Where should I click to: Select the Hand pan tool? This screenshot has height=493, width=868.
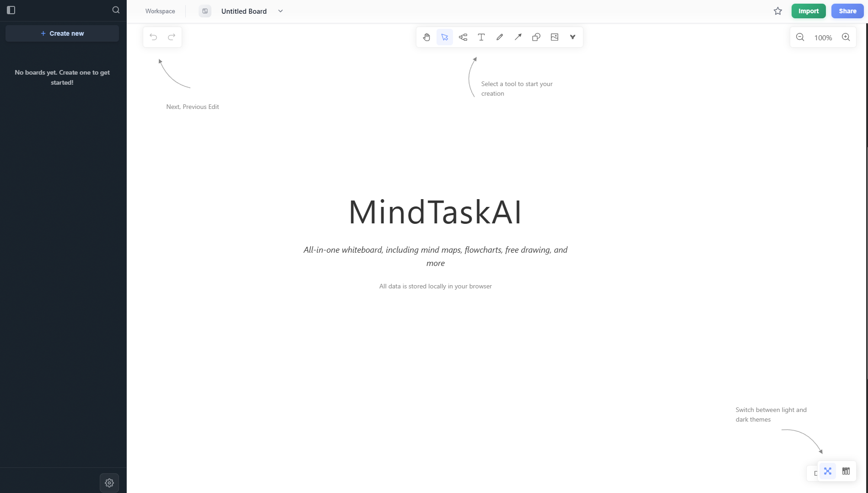426,37
